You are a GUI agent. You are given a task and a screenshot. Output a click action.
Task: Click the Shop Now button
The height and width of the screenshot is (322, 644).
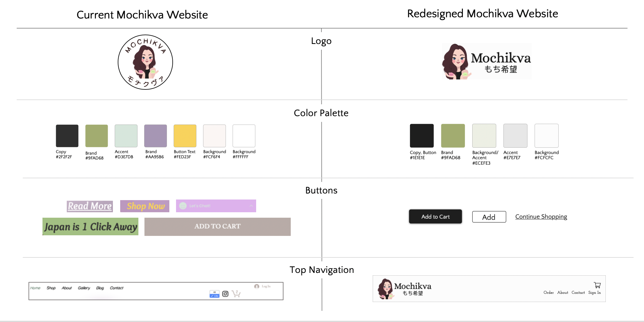pos(145,206)
